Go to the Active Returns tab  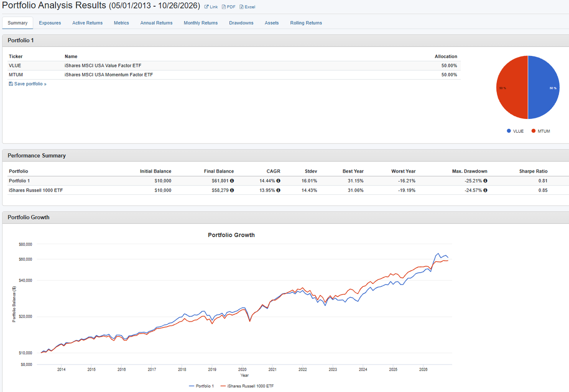[x=87, y=23]
